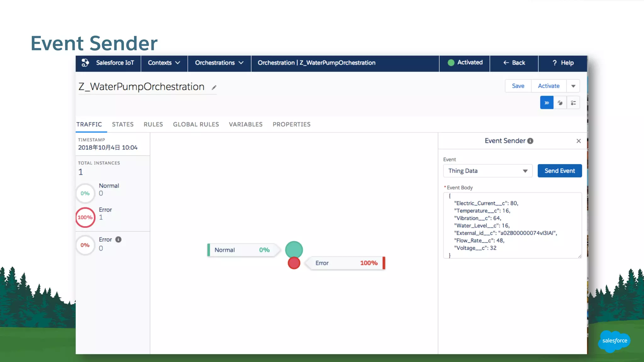Viewport: 644px width, 362px height.
Task: Switch to the GLOBAL RULES tab
Action: click(196, 124)
